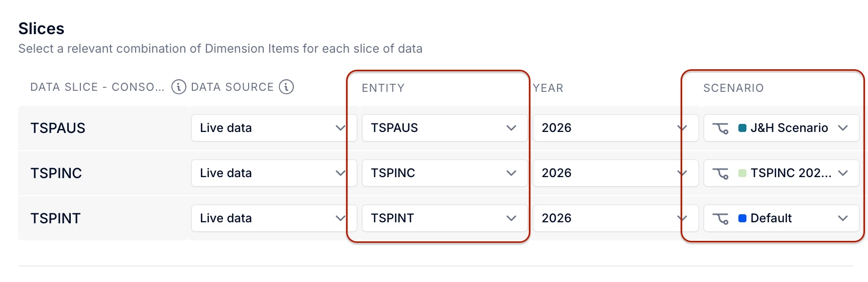Click info icon beside Data Slice header
Viewport: 868px width, 282px height.
coord(178,87)
